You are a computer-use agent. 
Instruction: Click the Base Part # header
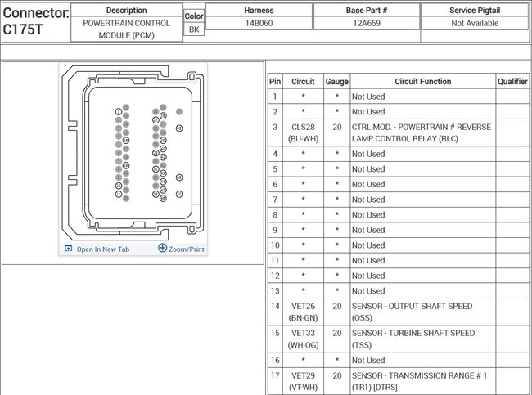[x=367, y=10]
